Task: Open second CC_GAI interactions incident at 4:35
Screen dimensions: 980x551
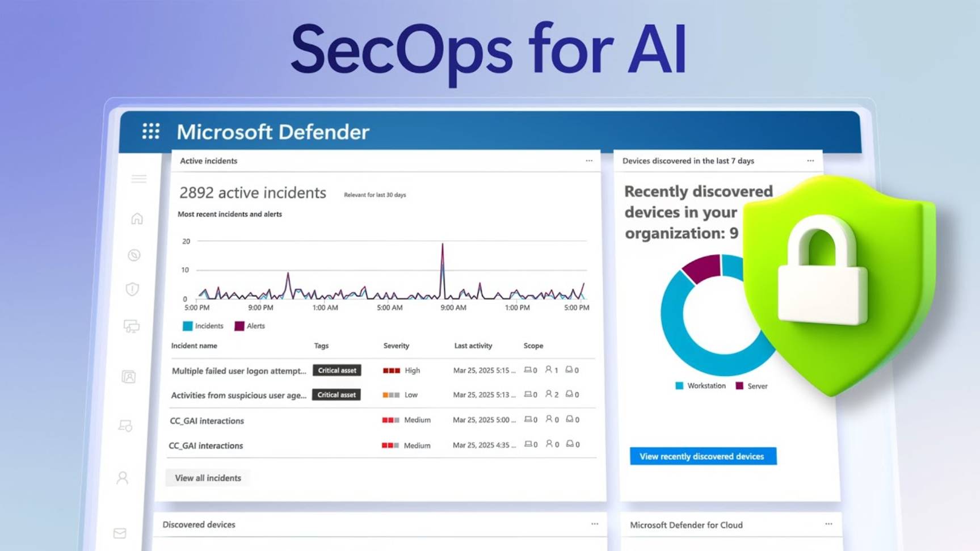Action: point(205,445)
